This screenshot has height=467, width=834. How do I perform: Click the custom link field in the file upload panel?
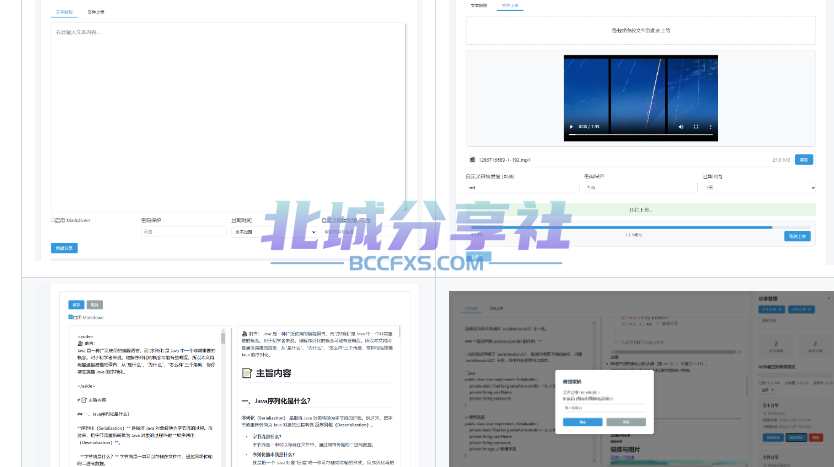coord(522,188)
